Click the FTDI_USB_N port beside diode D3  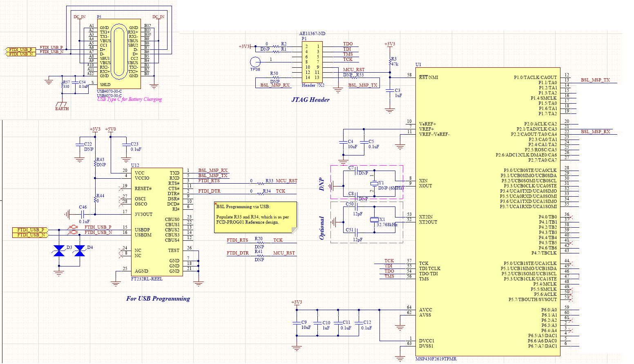31,235
